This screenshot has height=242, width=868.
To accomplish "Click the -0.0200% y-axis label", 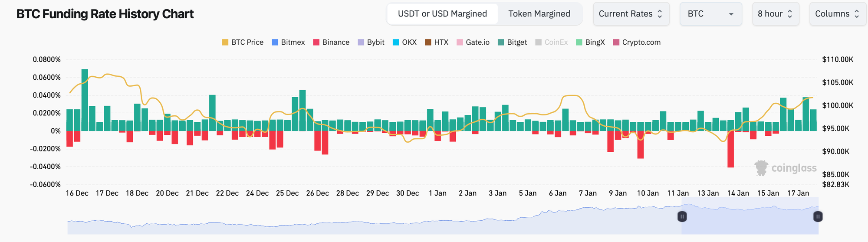I will 46,149.
